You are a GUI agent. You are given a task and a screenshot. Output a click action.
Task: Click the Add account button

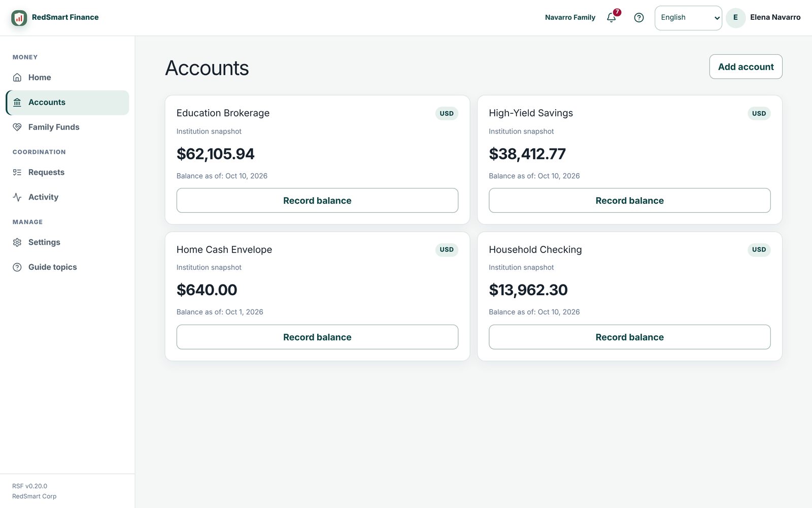[746, 67]
